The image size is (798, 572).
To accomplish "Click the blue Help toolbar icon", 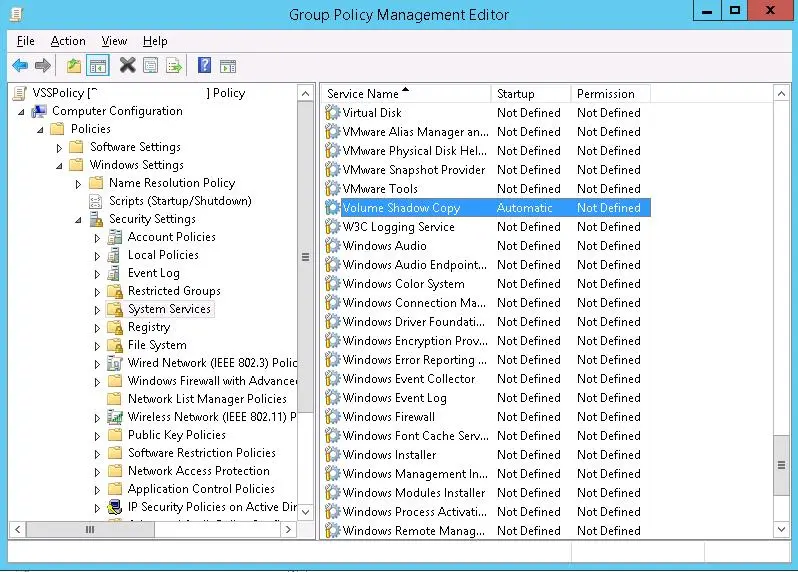I will 204,66.
